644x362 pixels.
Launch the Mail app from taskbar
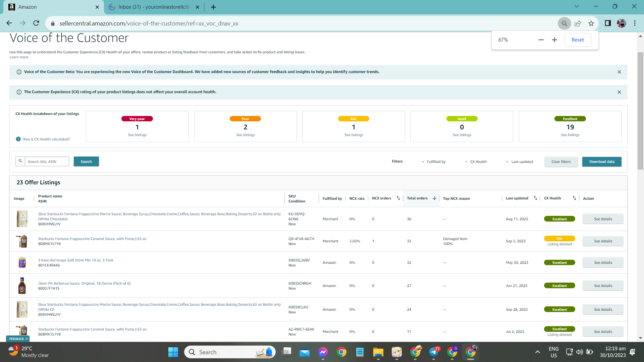pos(305,352)
